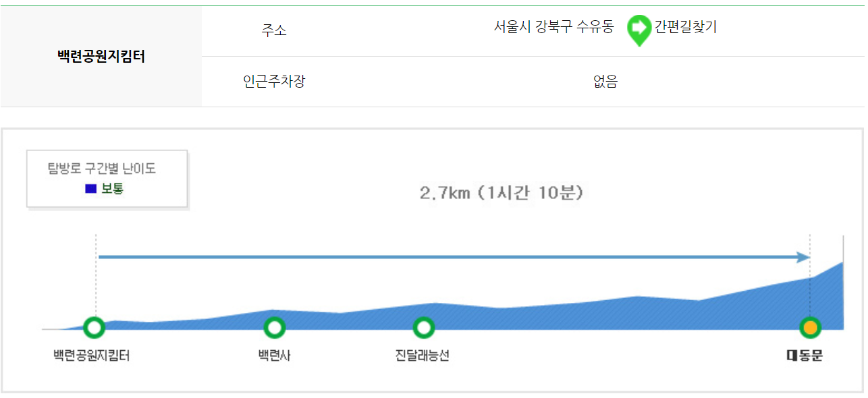
Task: Click the orange 대동문 destination marker
Action: (x=810, y=329)
